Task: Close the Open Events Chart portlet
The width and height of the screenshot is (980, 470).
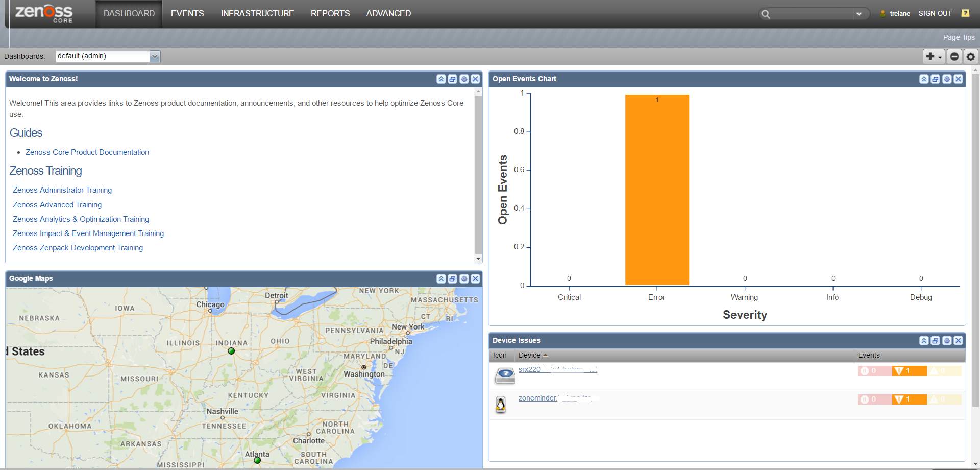Action: coord(958,79)
